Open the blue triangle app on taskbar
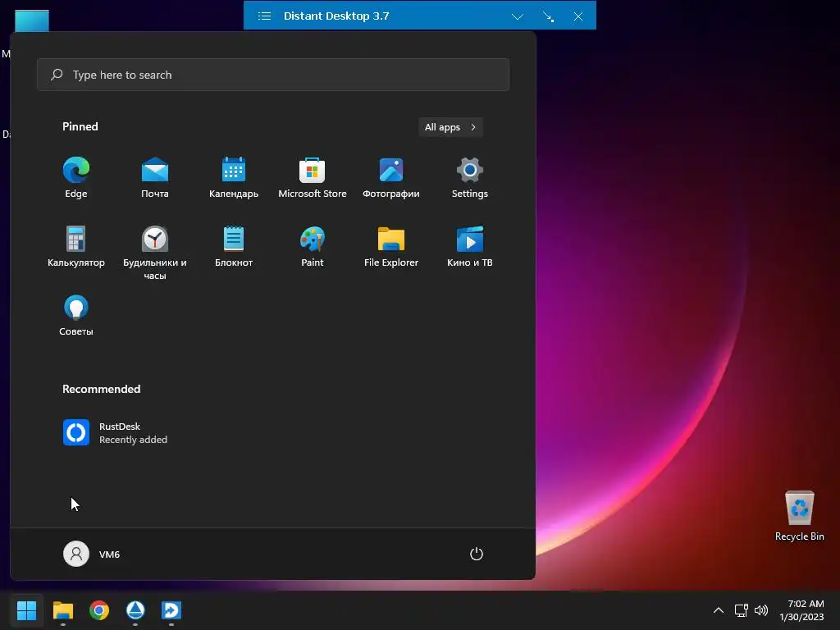Viewport: 840px width, 630px height. (x=135, y=609)
